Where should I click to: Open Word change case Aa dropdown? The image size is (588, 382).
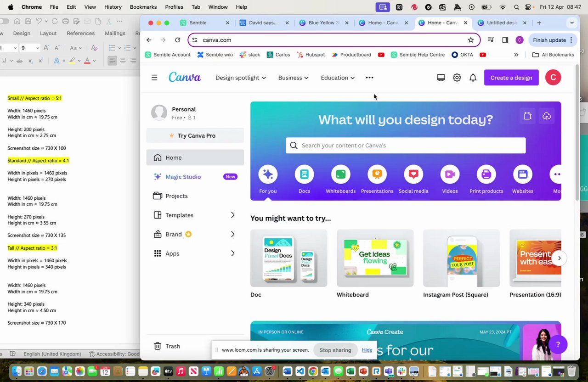point(76,48)
